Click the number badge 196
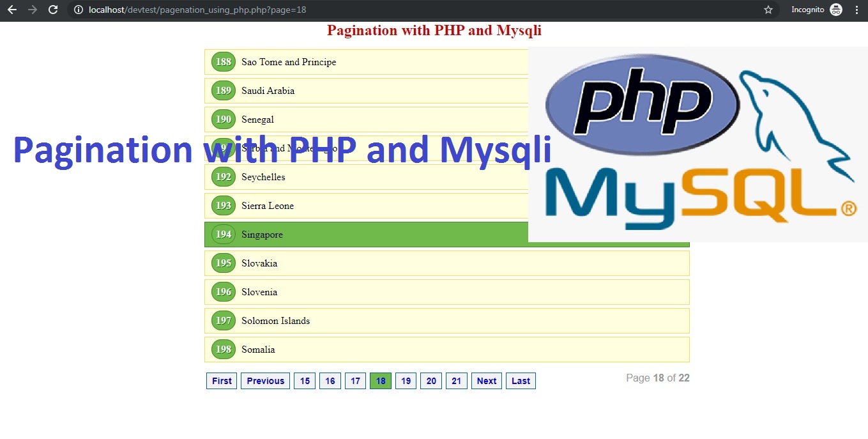Image resolution: width=868 pixels, height=439 pixels. pos(224,292)
